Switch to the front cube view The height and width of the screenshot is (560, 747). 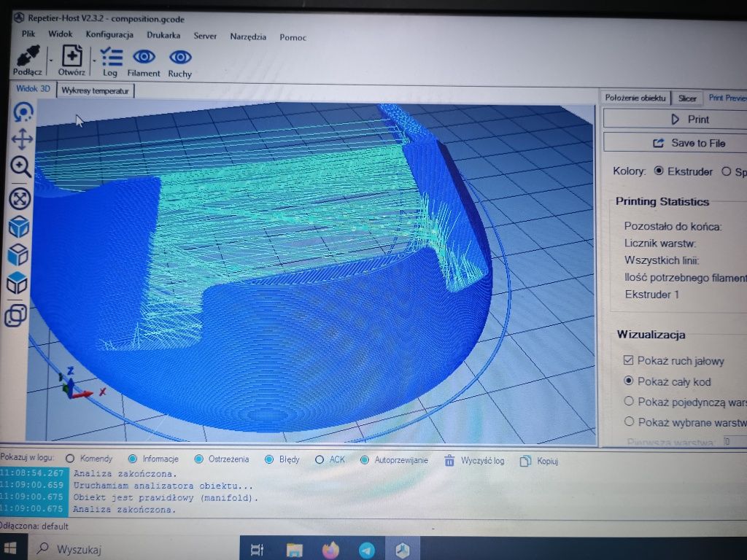[x=18, y=254]
